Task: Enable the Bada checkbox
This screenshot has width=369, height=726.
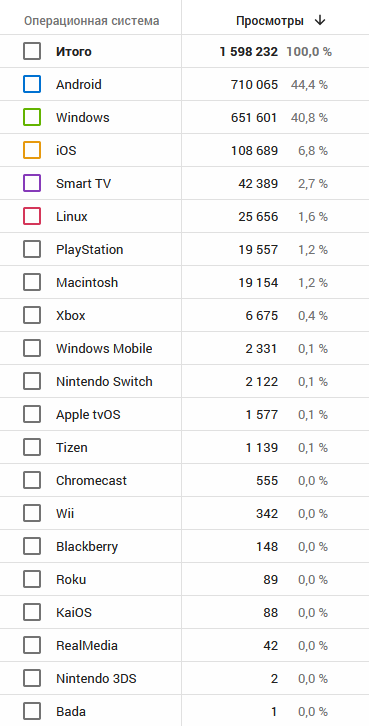Action: 32,712
